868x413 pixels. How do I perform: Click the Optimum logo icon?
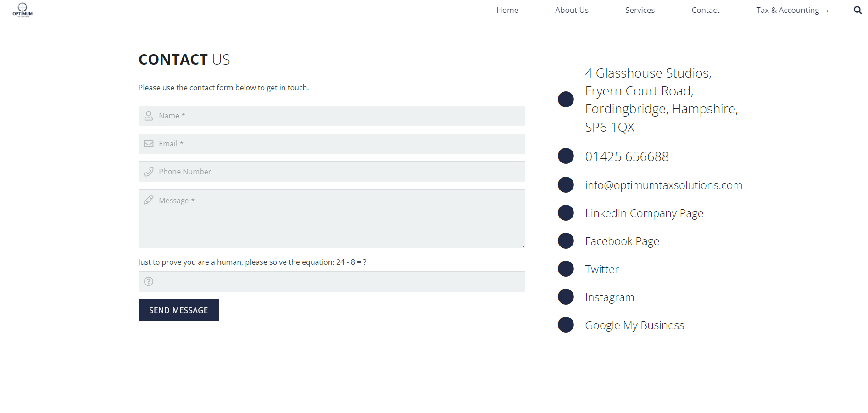pyautogui.click(x=22, y=10)
